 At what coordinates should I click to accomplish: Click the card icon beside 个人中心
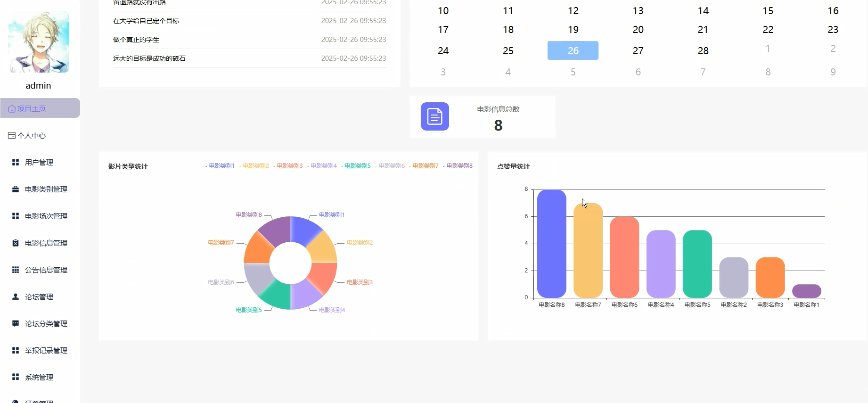[x=12, y=135]
